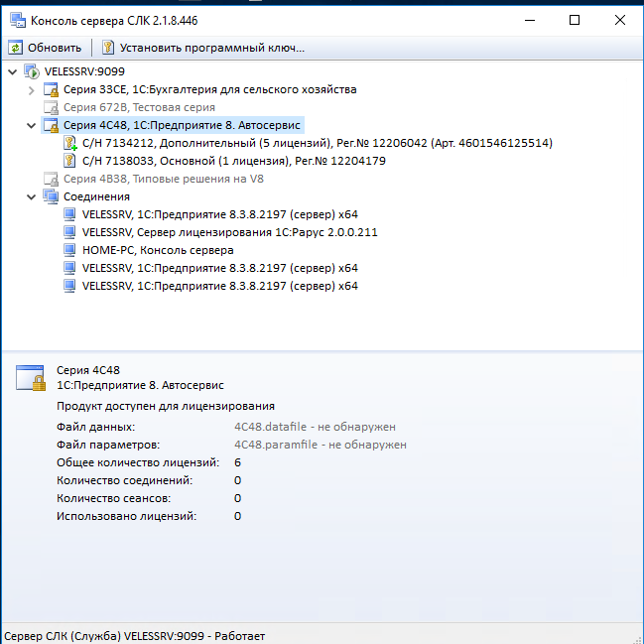Select Серия 4C48, 1С:Предприятие 8. Автосервис row

[182, 125]
